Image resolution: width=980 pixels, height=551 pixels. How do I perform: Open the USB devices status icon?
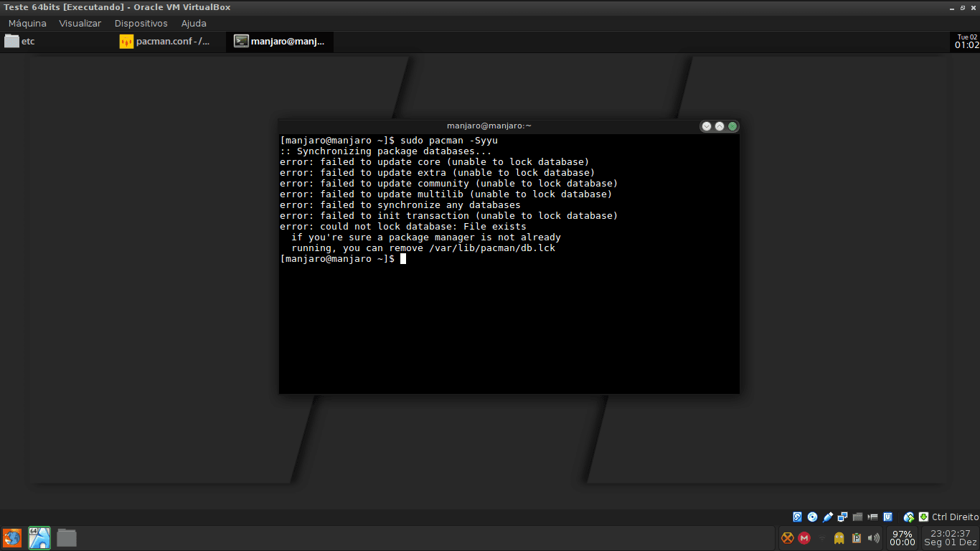(x=827, y=517)
